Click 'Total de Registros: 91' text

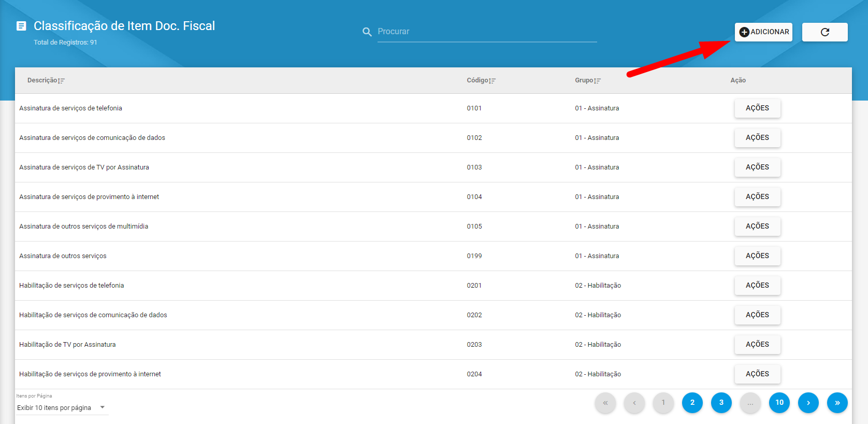[65, 43]
